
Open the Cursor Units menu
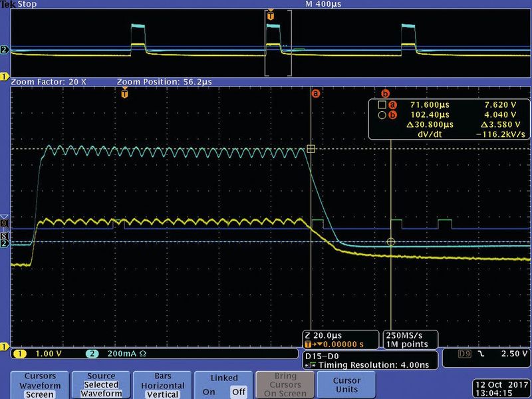(346, 385)
